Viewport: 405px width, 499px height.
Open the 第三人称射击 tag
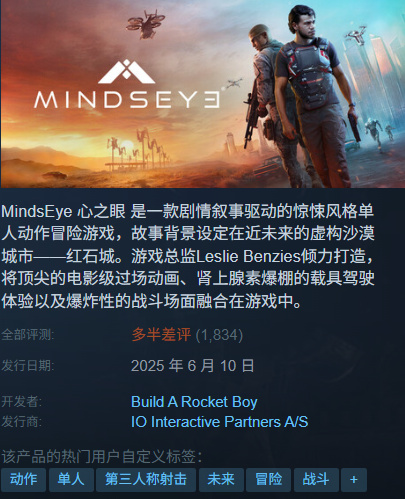(146, 480)
